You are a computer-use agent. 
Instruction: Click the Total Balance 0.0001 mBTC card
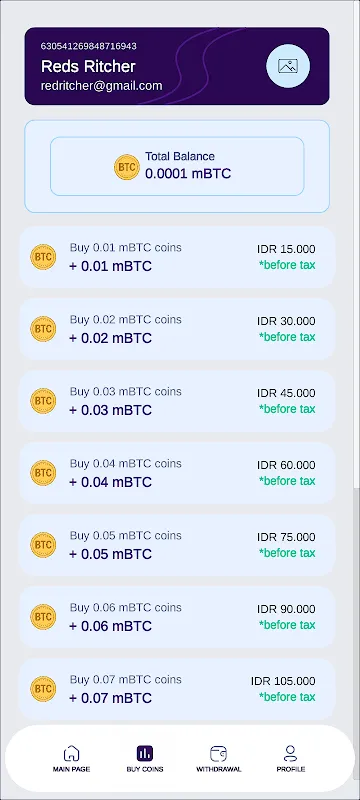pyautogui.click(x=177, y=166)
